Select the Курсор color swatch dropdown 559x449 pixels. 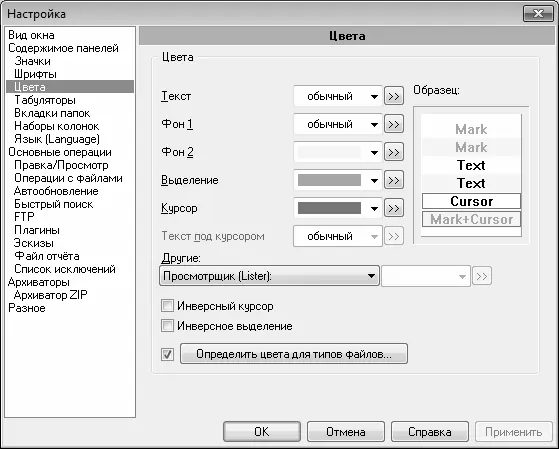(x=338, y=208)
